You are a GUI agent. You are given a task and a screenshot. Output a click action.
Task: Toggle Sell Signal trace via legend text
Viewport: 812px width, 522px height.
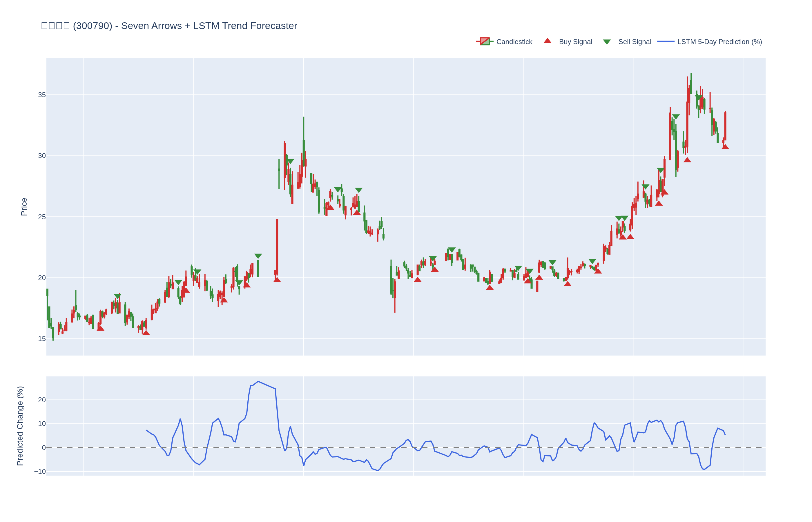(635, 42)
